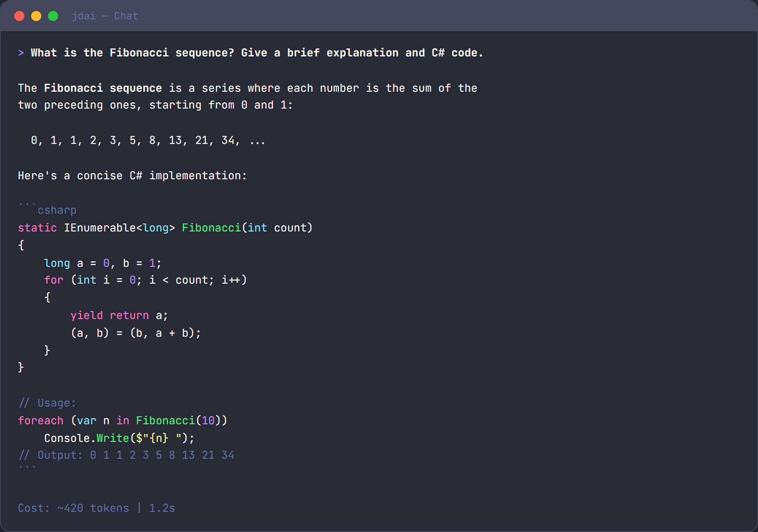Click the "static" keyword in method signature
The height and width of the screenshot is (532, 758).
click(37, 228)
